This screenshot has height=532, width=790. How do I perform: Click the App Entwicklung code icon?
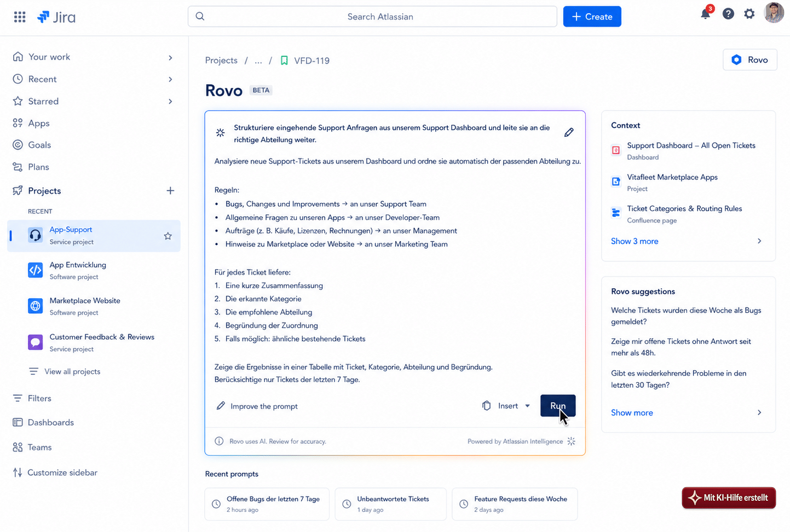coord(36,270)
